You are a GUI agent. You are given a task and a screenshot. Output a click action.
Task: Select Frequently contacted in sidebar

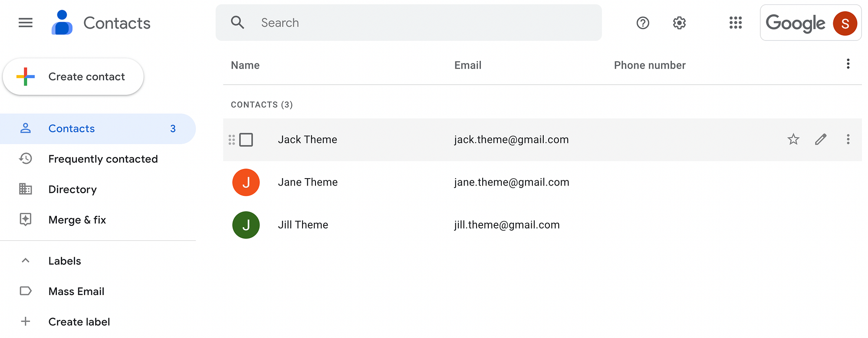[x=103, y=159]
